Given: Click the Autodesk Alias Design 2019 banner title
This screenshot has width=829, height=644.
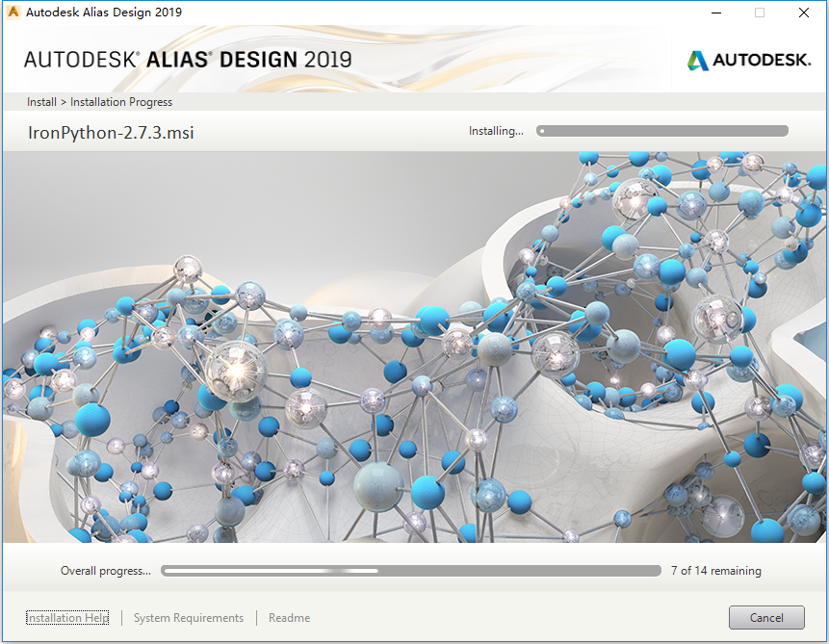Looking at the screenshot, I should point(188,60).
